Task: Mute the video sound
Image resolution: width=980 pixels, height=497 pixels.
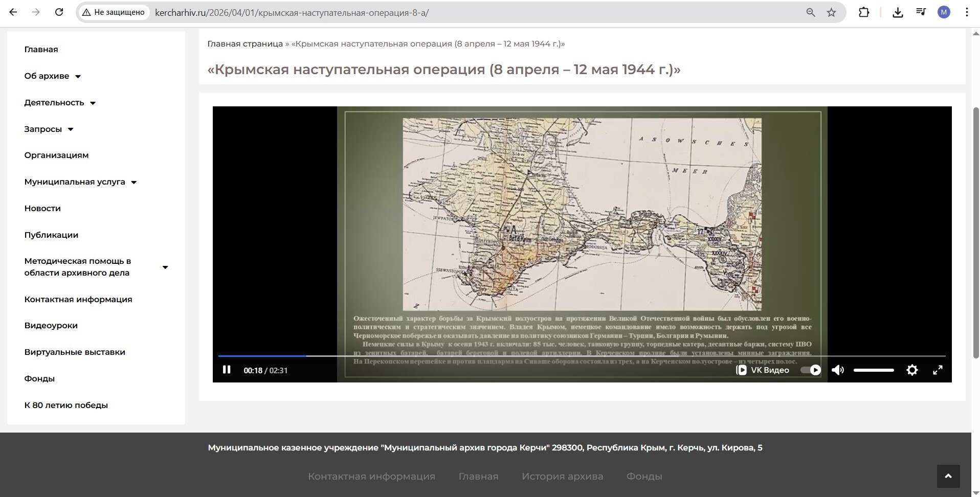Action: pos(837,370)
